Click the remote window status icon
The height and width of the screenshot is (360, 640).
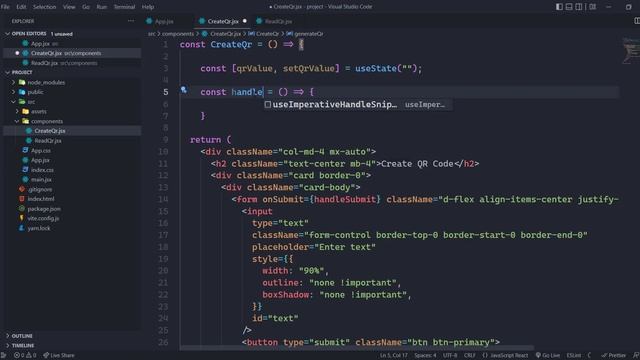coord(3,356)
